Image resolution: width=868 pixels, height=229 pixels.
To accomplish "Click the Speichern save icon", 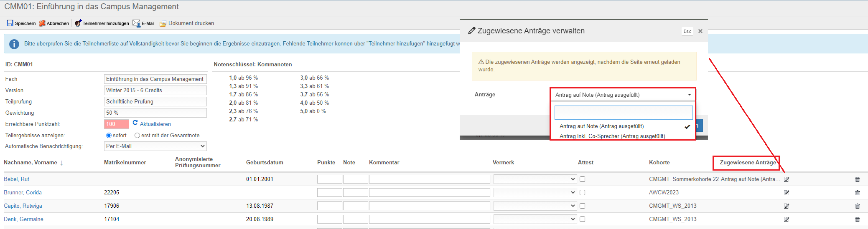I will 10,23.
